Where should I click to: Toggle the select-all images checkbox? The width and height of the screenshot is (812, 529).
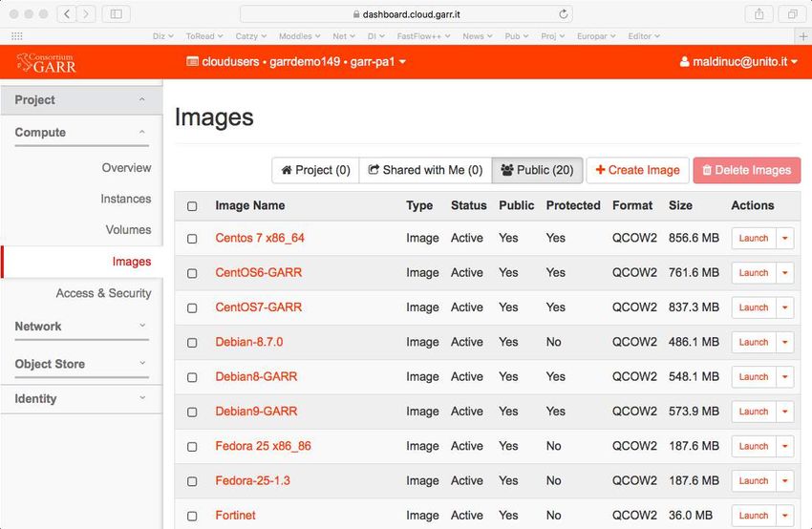[x=192, y=206]
